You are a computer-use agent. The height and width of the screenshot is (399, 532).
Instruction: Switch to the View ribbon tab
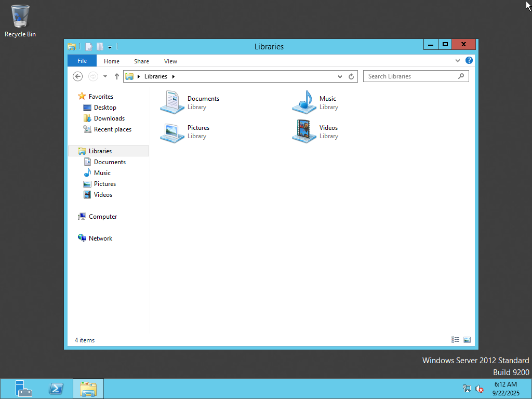(170, 61)
